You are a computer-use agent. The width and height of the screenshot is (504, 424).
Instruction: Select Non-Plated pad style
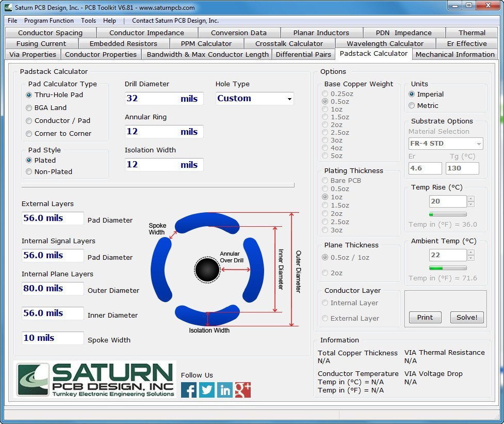pos(29,171)
